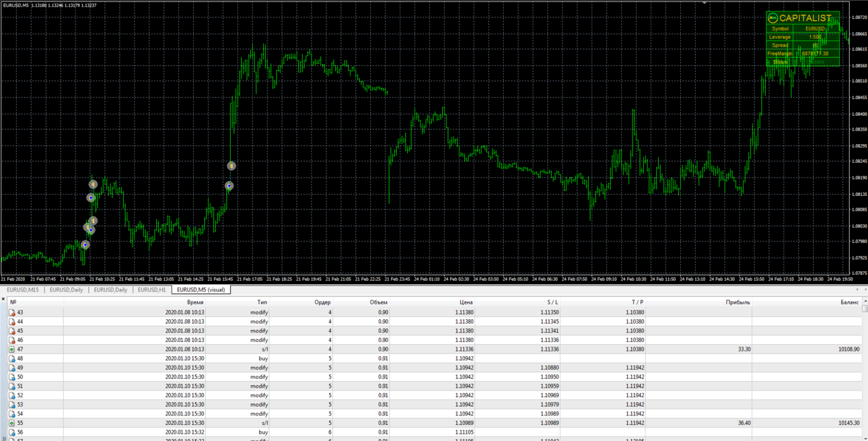Viewport: 868px width, 441px height.
Task: Click the S/L value 1.10979
Action: (x=549, y=405)
